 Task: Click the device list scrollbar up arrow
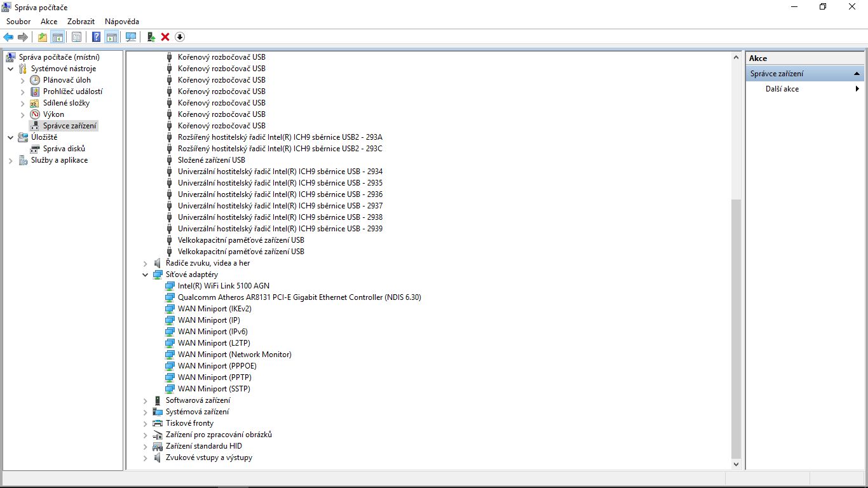pos(736,57)
